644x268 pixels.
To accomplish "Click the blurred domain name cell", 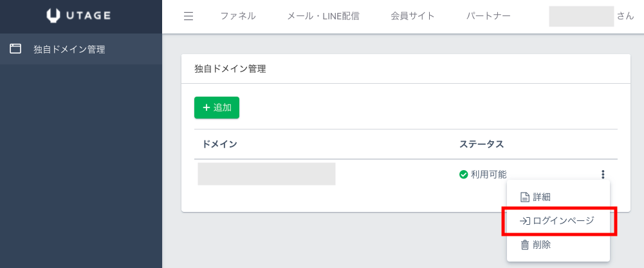I will click(266, 174).
